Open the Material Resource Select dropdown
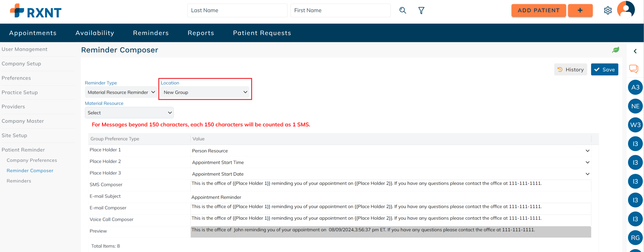Image resolution: width=644 pixels, height=252 pixels. tap(129, 113)
